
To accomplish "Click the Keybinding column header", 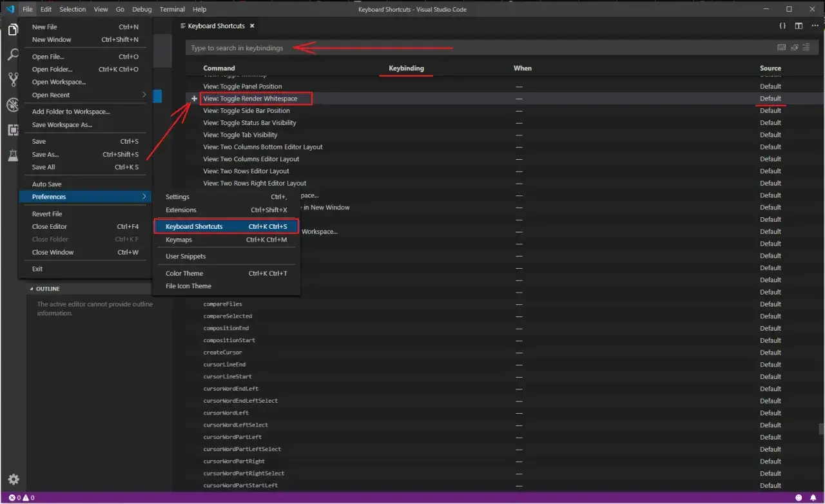I will pos(406,68).
